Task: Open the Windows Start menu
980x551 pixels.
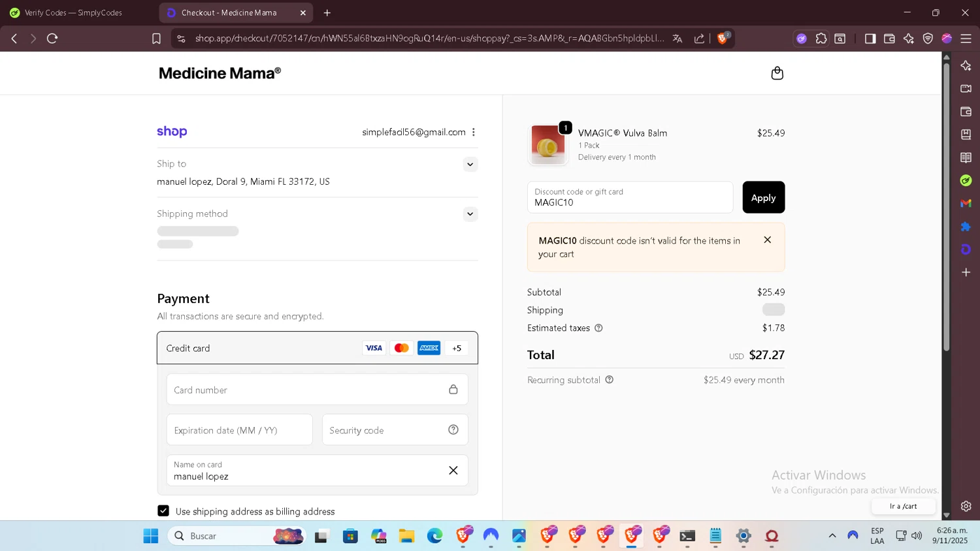Action: tap(151, 536)
